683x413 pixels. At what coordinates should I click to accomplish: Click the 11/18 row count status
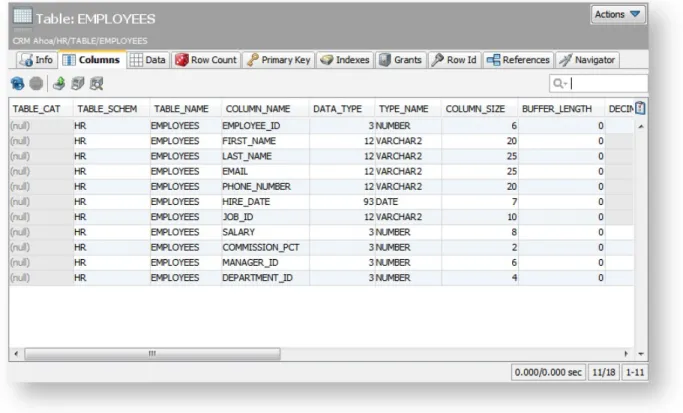click(x=603, y=372)
